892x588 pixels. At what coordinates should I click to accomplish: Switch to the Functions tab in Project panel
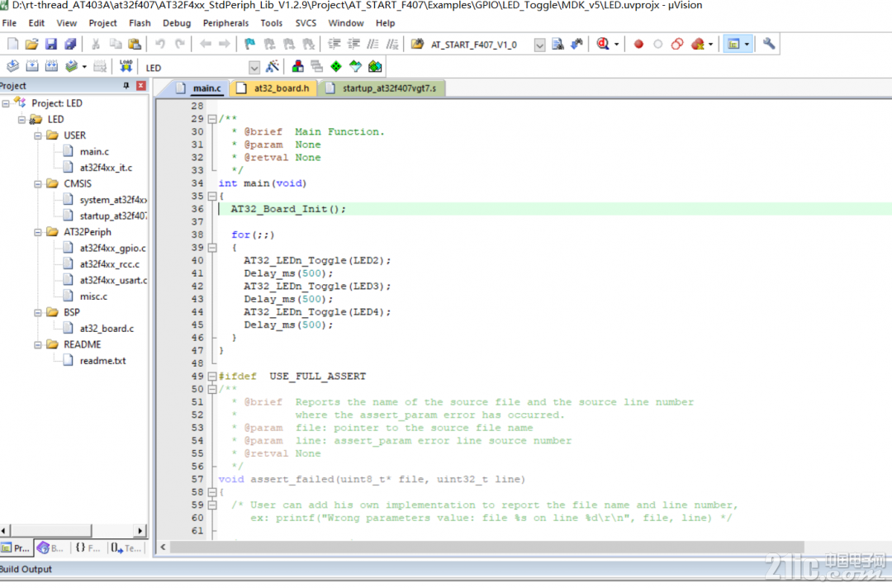point(87,548)
